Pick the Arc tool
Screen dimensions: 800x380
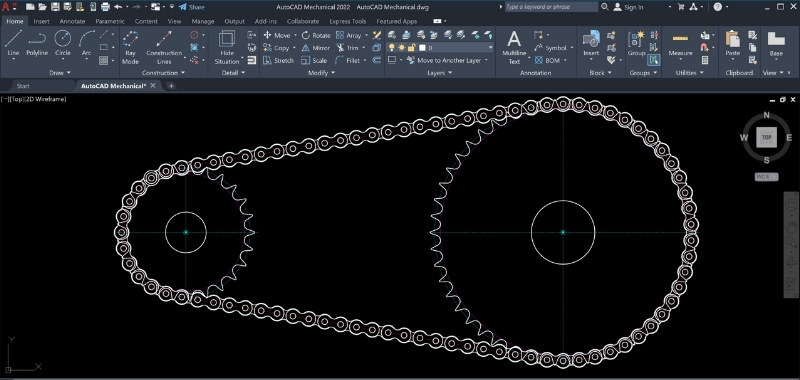point(87,42)
